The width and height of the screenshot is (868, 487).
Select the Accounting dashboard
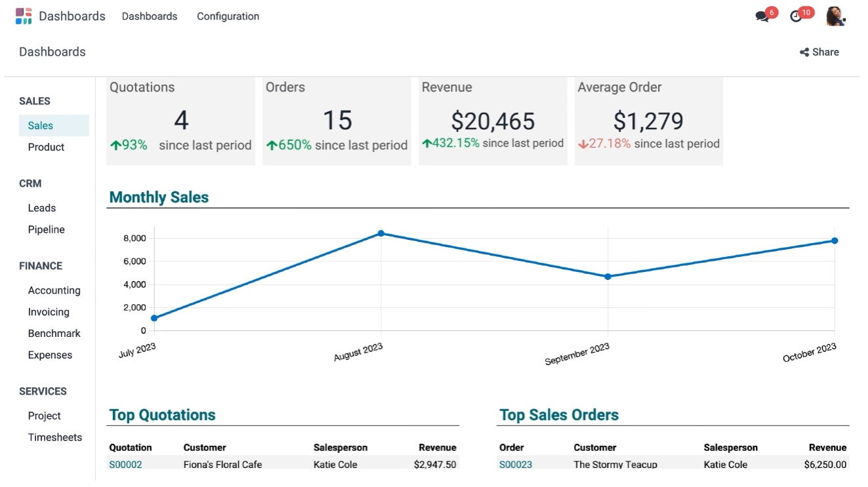click(54, 290)
